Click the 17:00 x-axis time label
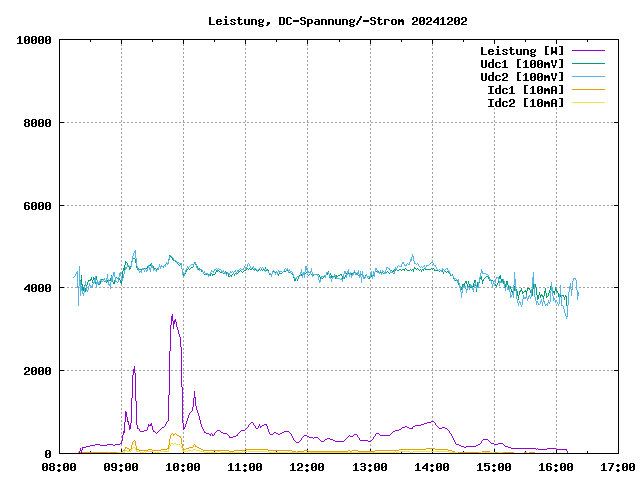The height and width of the screenshot is (480, 640). [617, 467]
